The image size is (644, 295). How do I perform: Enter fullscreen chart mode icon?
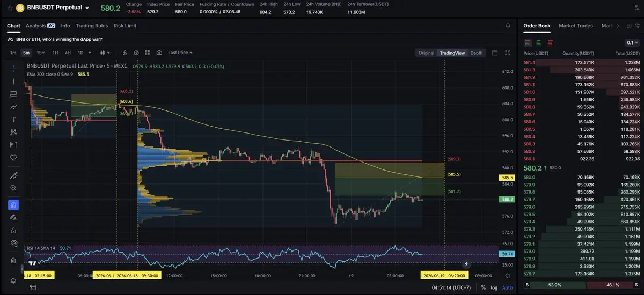click(508, 53)
